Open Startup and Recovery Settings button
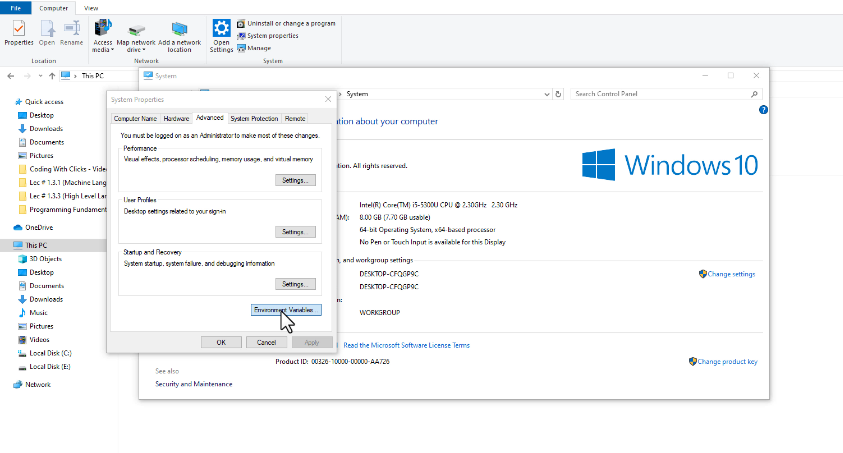 (295, 284)
